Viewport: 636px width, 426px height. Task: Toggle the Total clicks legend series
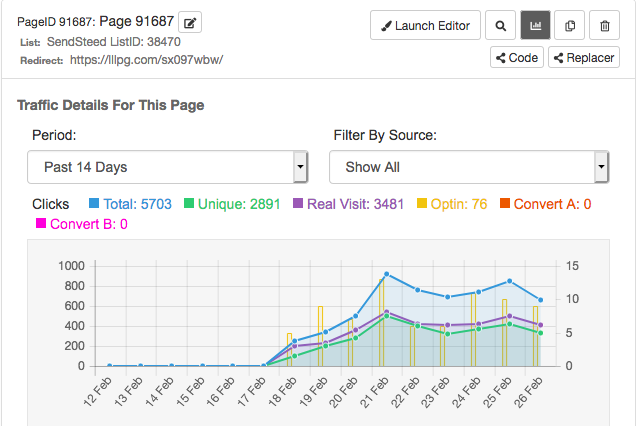point(130,204)
